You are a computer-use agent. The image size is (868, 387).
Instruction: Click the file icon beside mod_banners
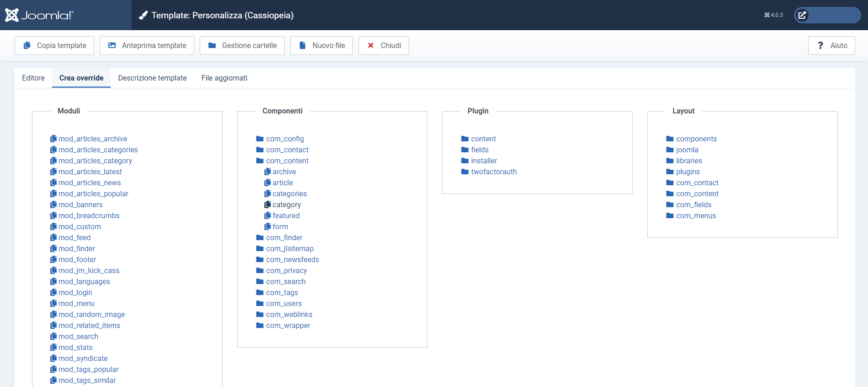point(53,204)
